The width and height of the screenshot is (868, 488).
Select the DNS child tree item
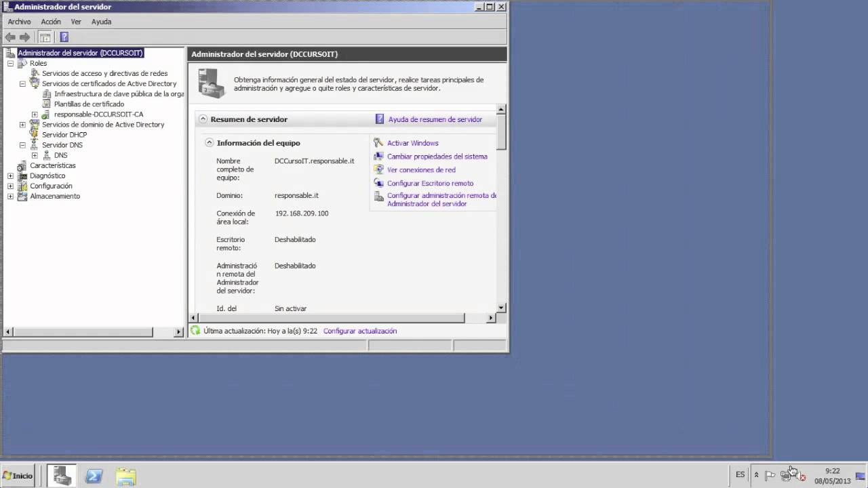coord(60,155)
